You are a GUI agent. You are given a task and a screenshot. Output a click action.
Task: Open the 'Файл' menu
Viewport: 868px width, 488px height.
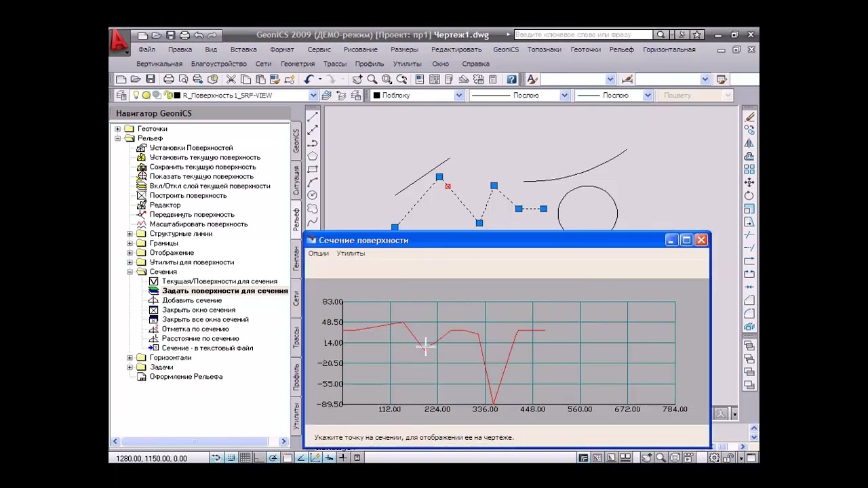146,49
